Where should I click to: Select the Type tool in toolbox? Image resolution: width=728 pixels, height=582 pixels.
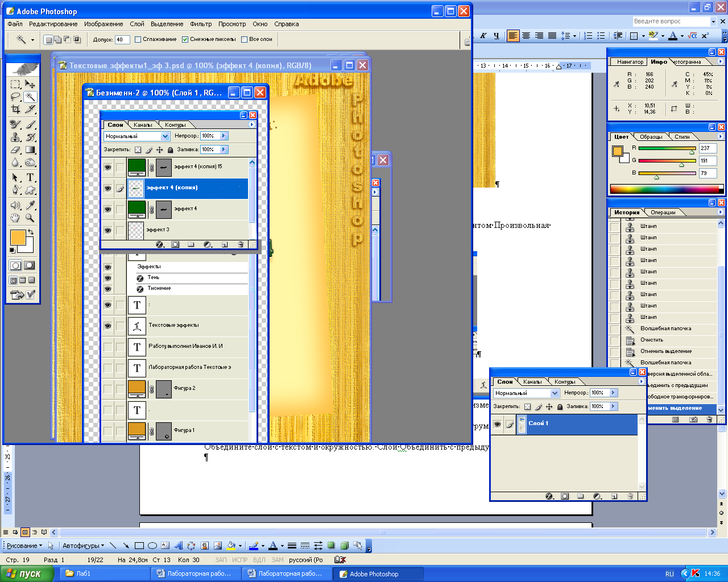[x=30, y=177]
